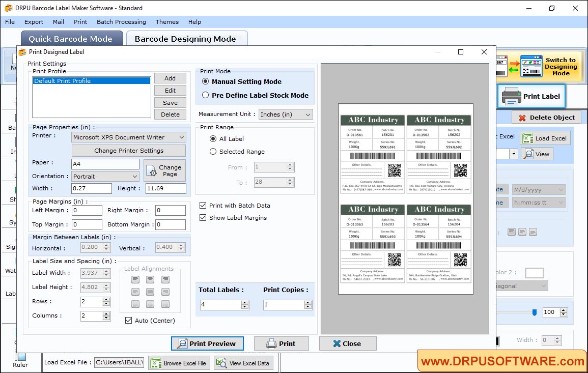Switch to Barcode Designing Mode tab

(187, 39)
